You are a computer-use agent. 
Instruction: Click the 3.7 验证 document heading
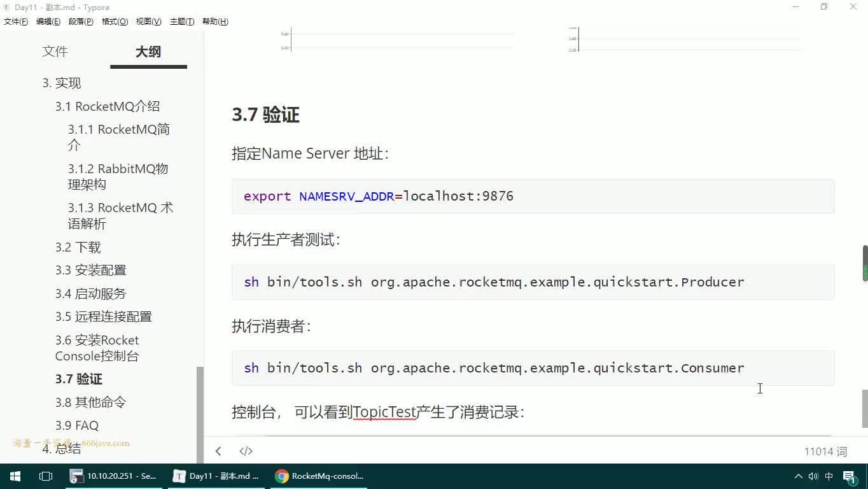[266, 115]
